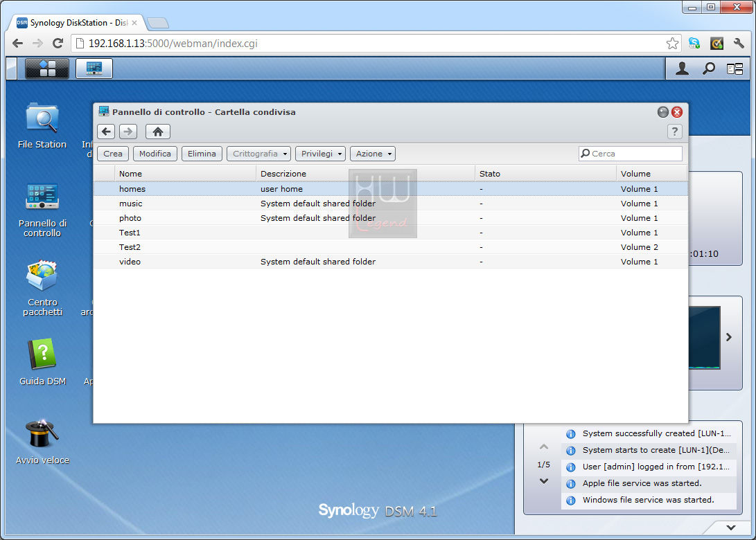756x540 pixels.
Task: Click the Elimina button
Action: (x=202, y=154)
